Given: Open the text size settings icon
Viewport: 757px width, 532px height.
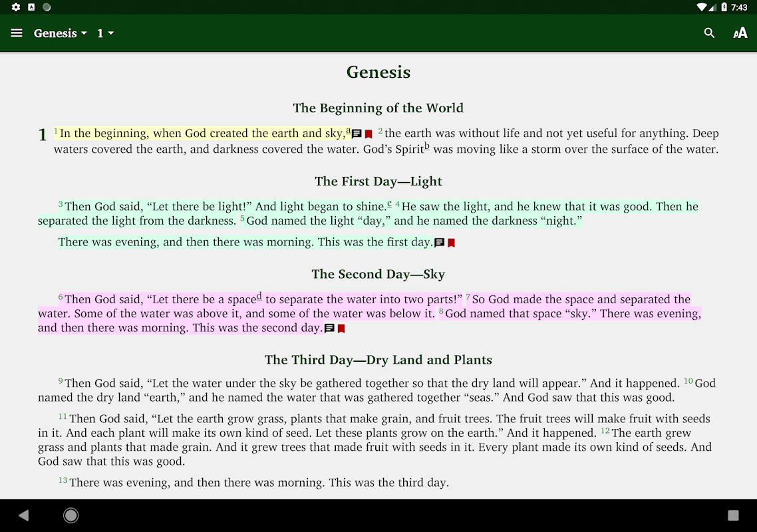Looking at the screenshot, I should (740, 33).
